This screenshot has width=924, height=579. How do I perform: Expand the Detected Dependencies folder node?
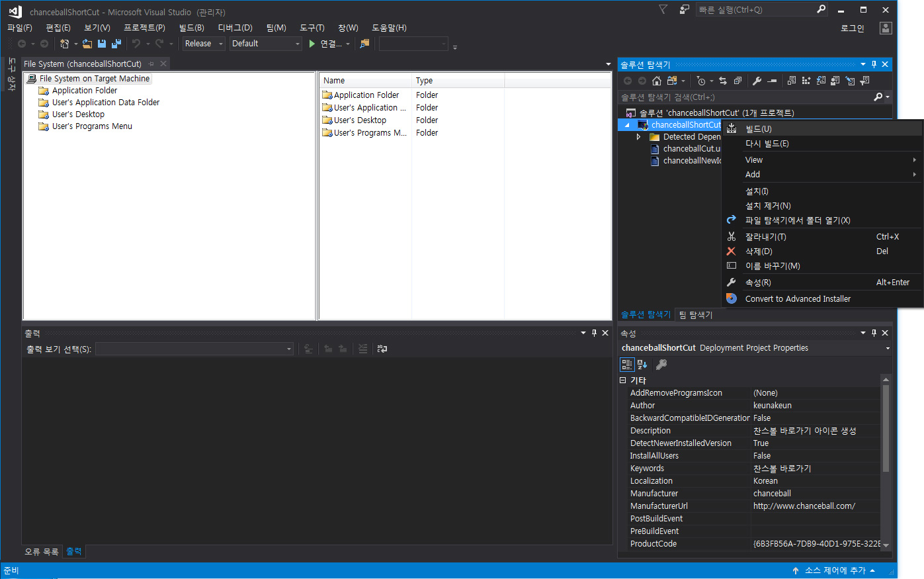[x=638, y=137]
